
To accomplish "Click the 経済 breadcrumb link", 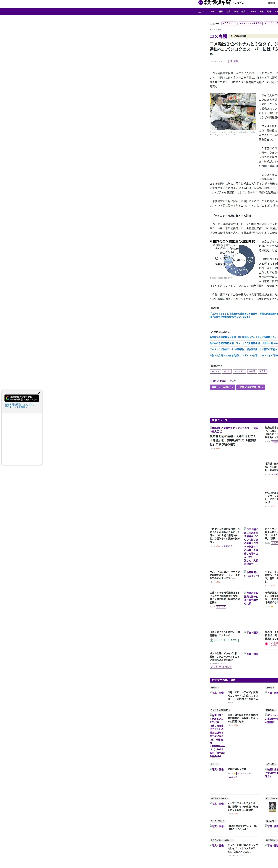I will pos(220,30).
